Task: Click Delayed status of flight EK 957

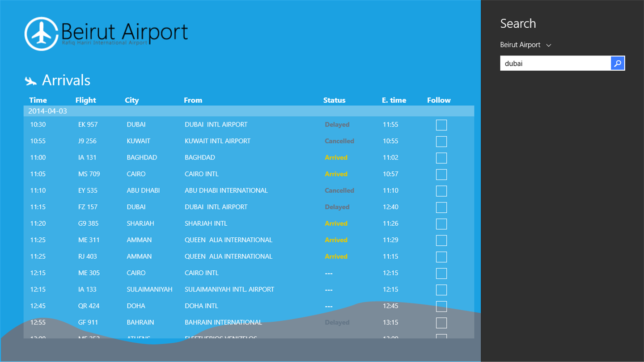Action: 337,125
